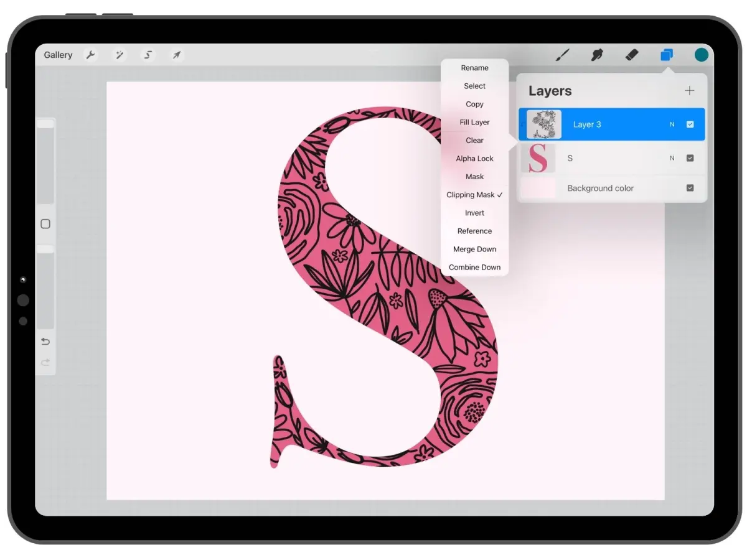Open the teal active color picker
The width and height of the screenshot is (747, 560).
click(702, 55)
